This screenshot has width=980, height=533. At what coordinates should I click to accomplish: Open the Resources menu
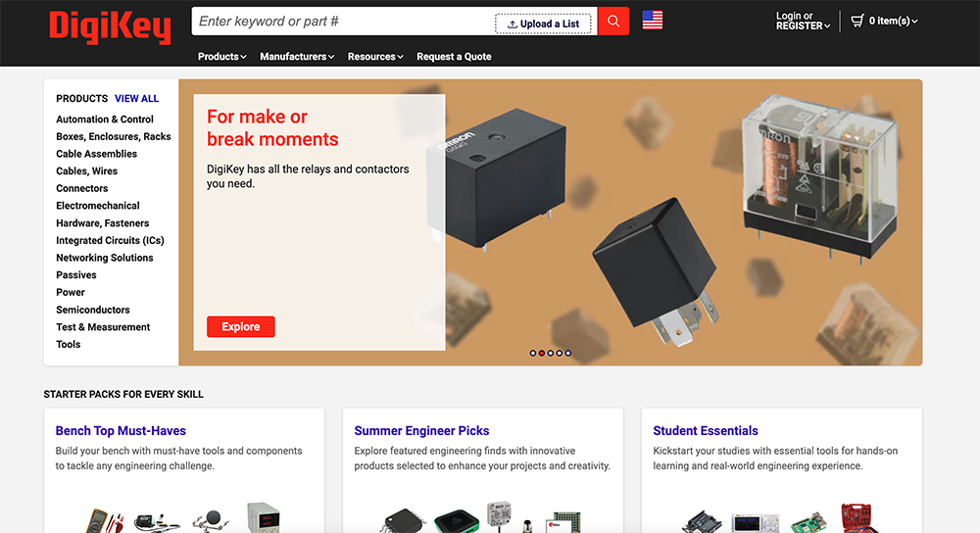click(x=375, y=56)
